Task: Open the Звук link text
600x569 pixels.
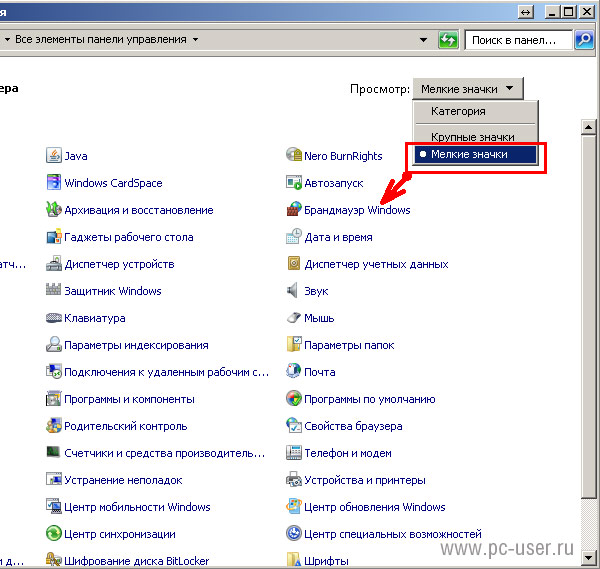Action: (x=316, y=291)
